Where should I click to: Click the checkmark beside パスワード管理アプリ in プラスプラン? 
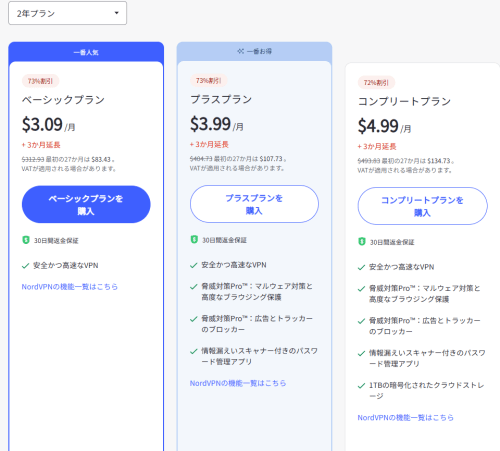pyautogui.click(x=194, y=351)
